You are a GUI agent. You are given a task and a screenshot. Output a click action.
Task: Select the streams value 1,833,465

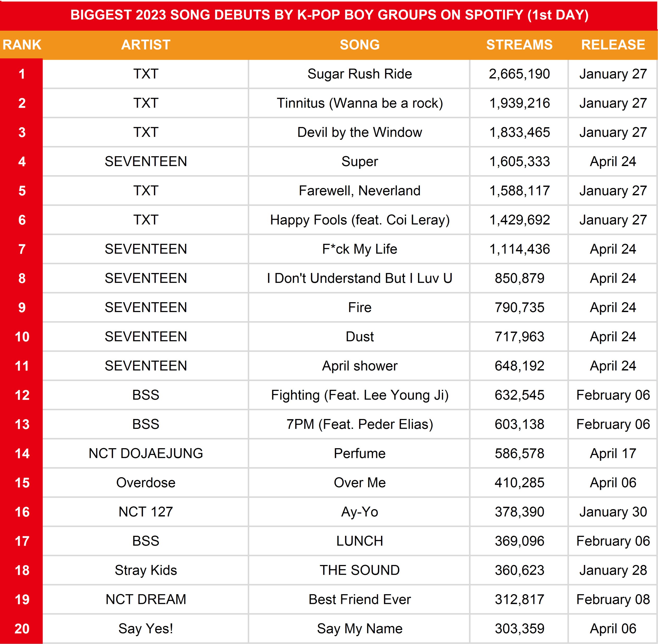(x=519, y=132)
